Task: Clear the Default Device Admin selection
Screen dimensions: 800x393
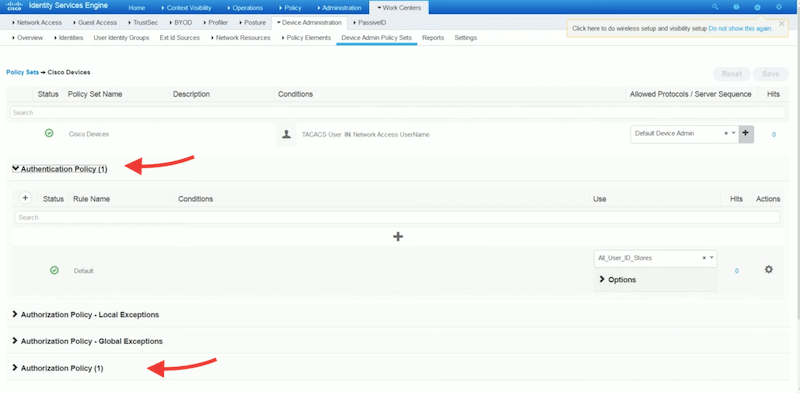Action: [726, 133]
